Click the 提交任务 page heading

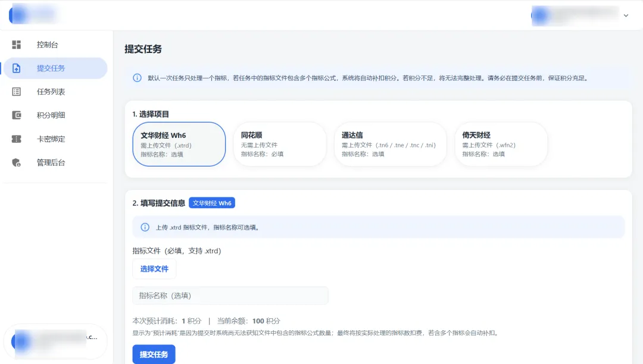pos(143,49)
